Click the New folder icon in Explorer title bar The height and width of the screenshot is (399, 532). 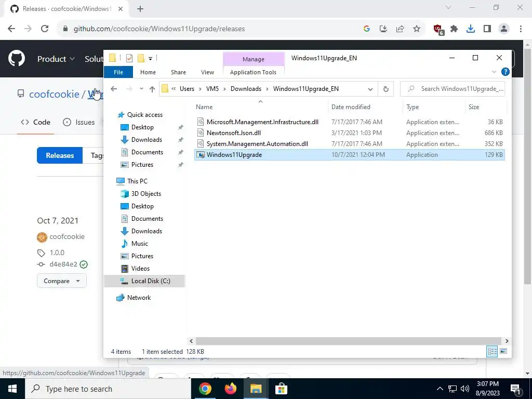(x=141, y=58)
